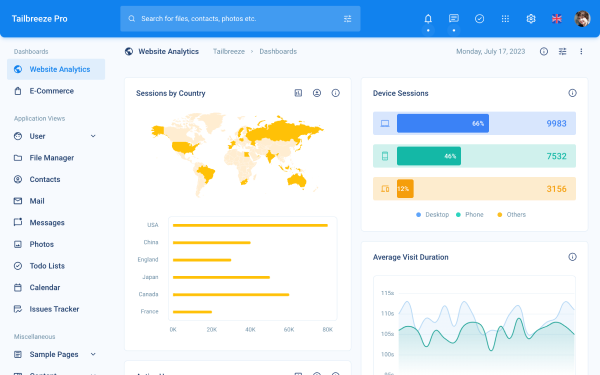The image size is (600, 375).
Task: Click the search magnifier icon
Action: [x=131, y=18]
